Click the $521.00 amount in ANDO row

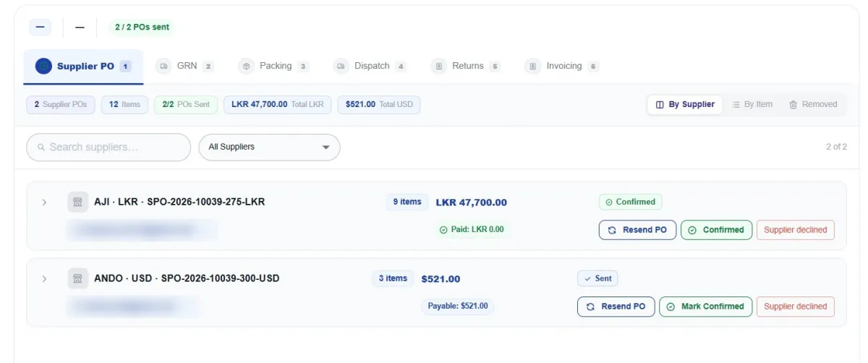[441, 279]
